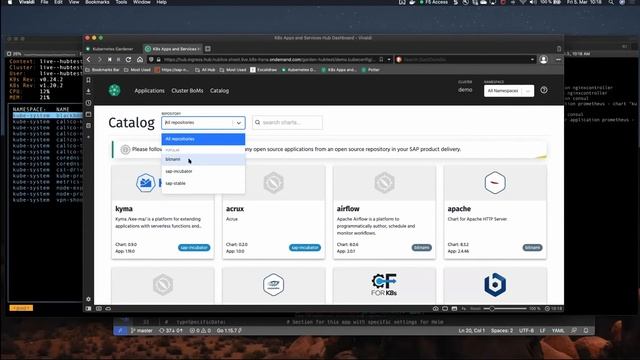640x360 pixels.
Task: Click YAML language mode in editor status bar
Action: pos(558,331)
